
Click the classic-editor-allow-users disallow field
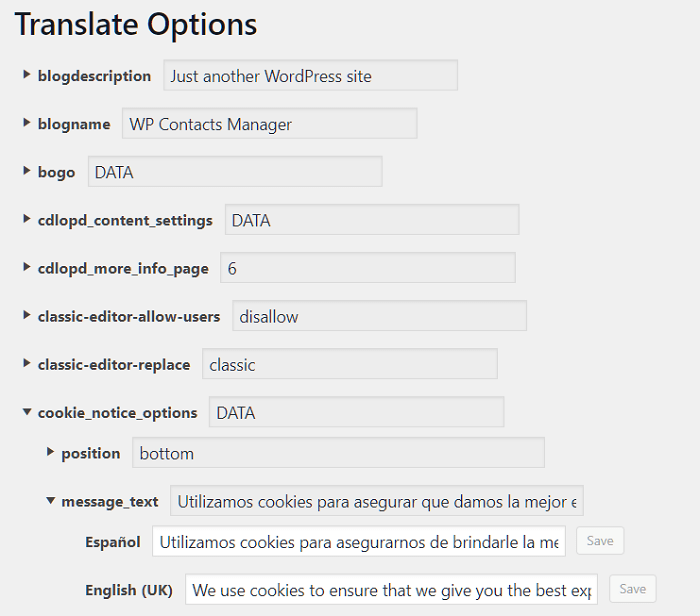[379, 316]
